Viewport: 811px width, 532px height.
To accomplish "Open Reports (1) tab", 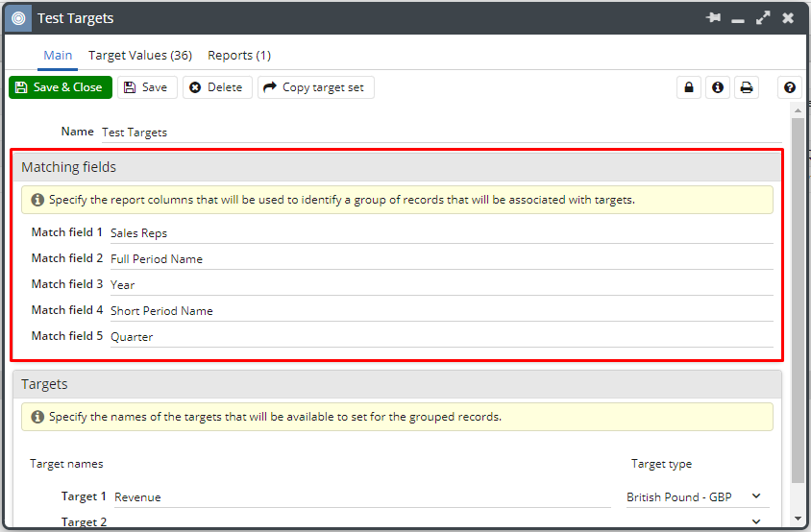I will tap(239, 56).
